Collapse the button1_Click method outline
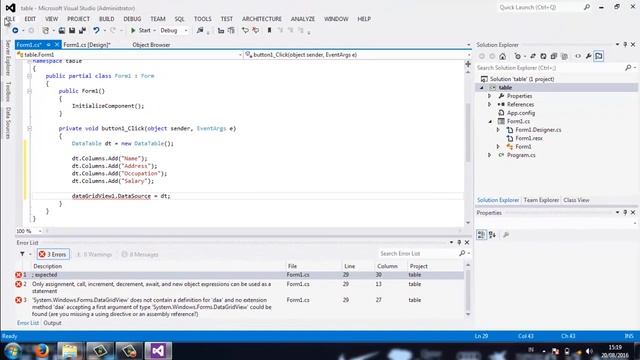The image size is (640, 360). pyautogui.click(x=29, y=129)
